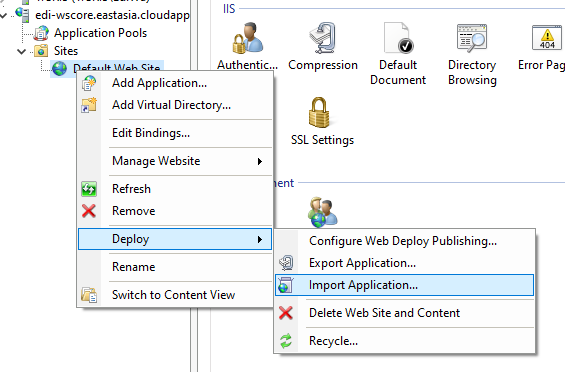Collapse the Sites tree node
Viewport: 565px width, 372px height.
click(x=21, y=52)
